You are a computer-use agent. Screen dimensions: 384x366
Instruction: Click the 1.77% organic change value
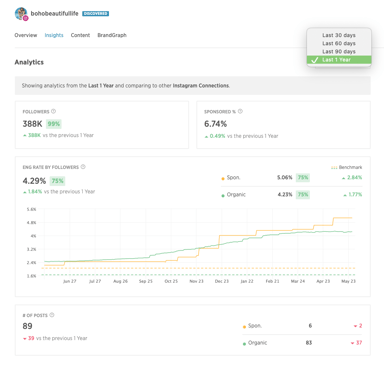click(355, 195)
